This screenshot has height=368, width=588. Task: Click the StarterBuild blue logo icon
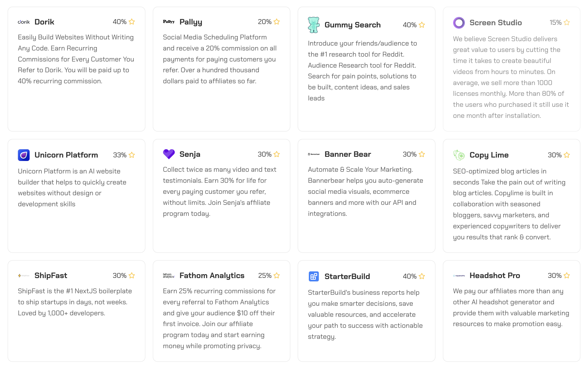click(314, 276)
